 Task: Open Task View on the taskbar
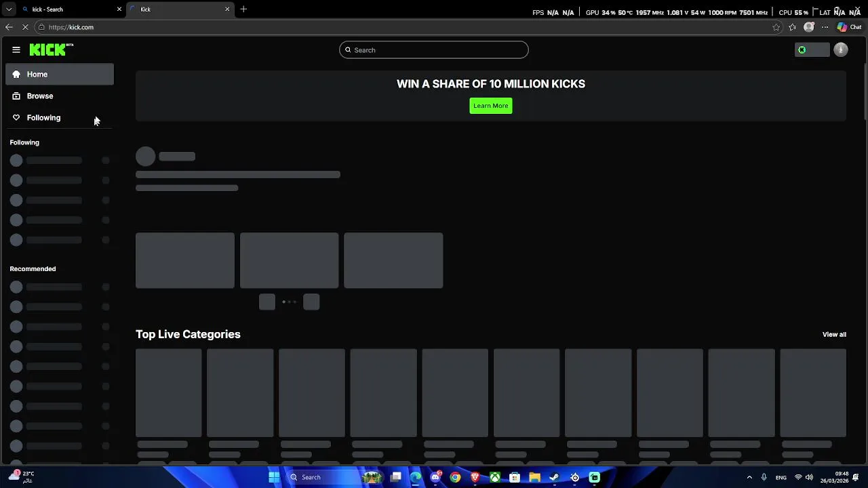tap(396, 477)
